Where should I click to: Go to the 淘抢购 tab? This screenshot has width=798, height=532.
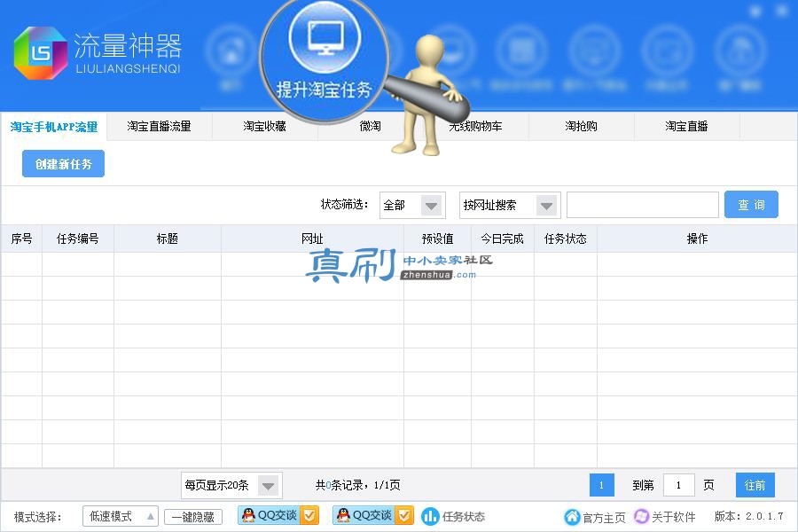[x=581, y=126]
